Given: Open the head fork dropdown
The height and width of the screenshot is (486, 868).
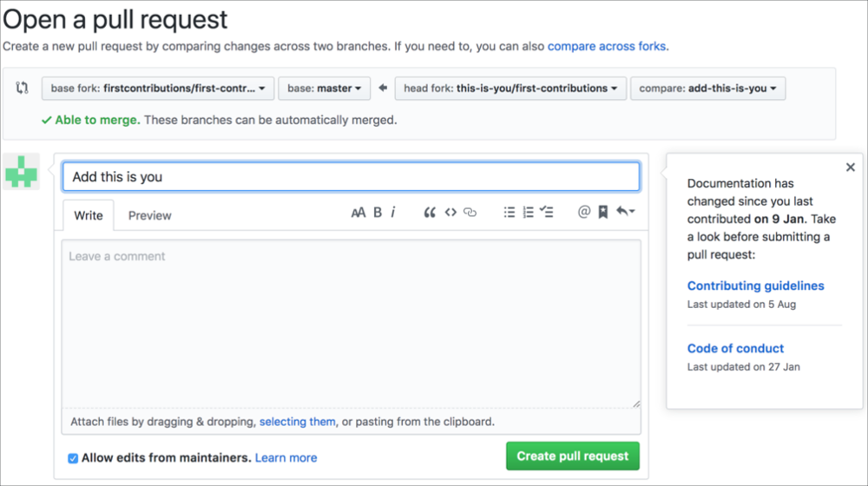Looking at the screenshot, I should pos(510,89).
